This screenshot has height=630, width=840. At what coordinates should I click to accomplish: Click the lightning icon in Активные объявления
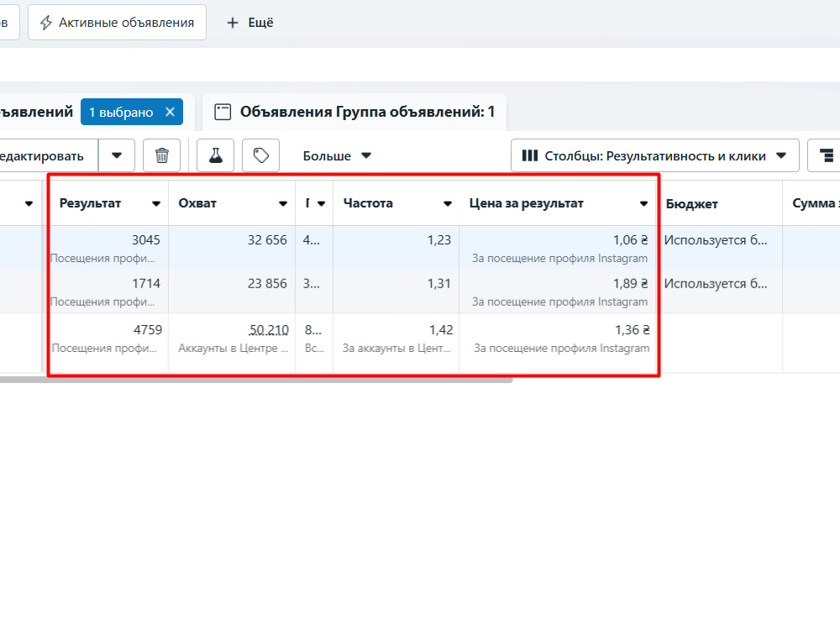[x=46, y=23]
